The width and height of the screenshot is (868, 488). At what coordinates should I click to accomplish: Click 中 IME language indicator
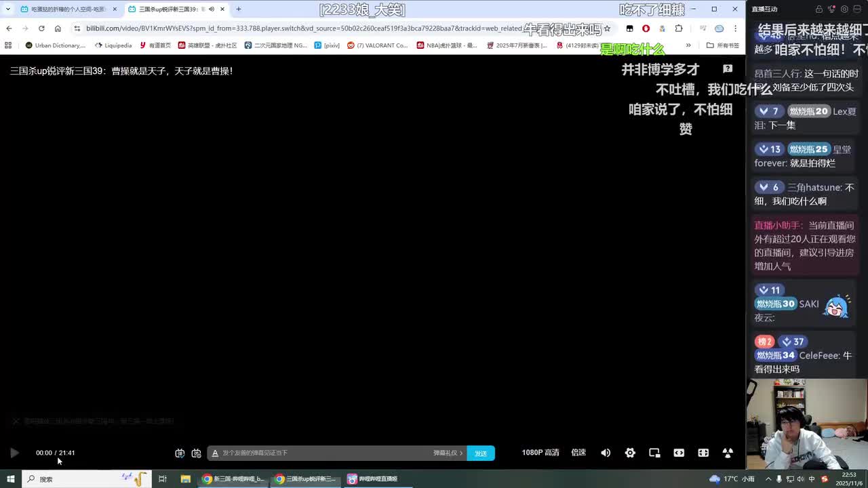tap(812, 479)
